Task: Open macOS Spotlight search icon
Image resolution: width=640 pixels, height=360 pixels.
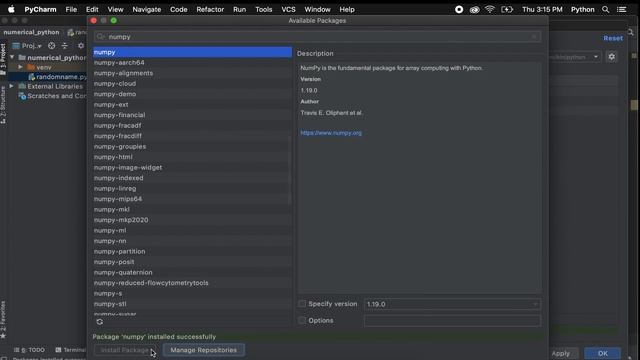Action: 605,9
